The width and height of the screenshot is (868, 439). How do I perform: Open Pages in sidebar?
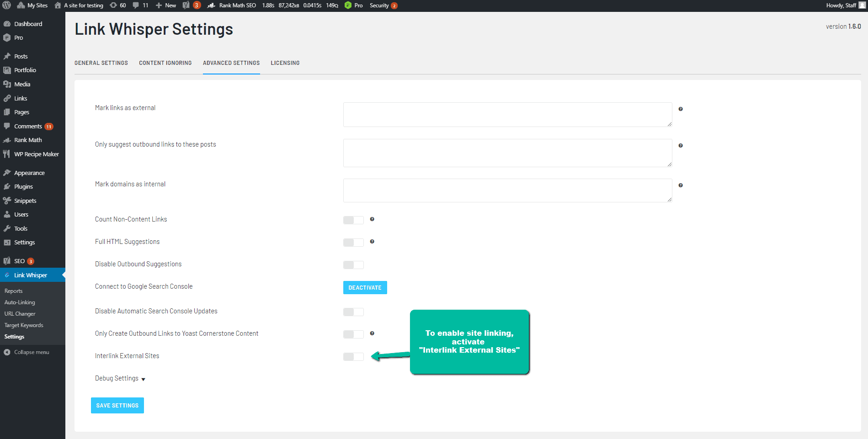coord(32,112)
